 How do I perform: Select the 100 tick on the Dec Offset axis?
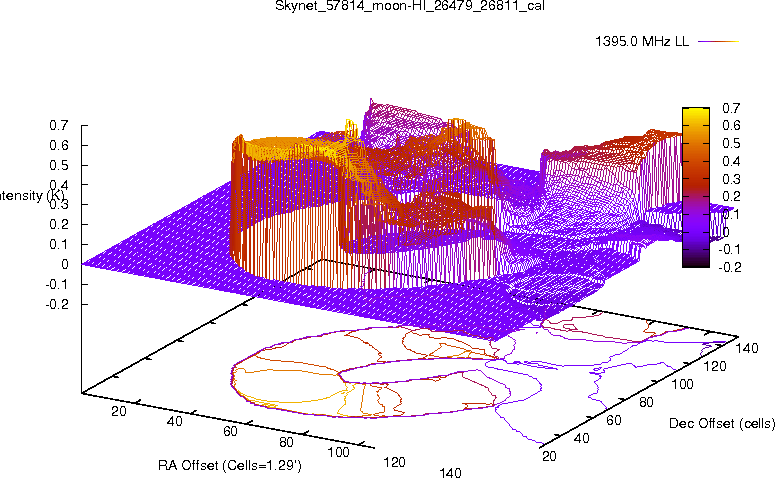[x=682, y=384]
